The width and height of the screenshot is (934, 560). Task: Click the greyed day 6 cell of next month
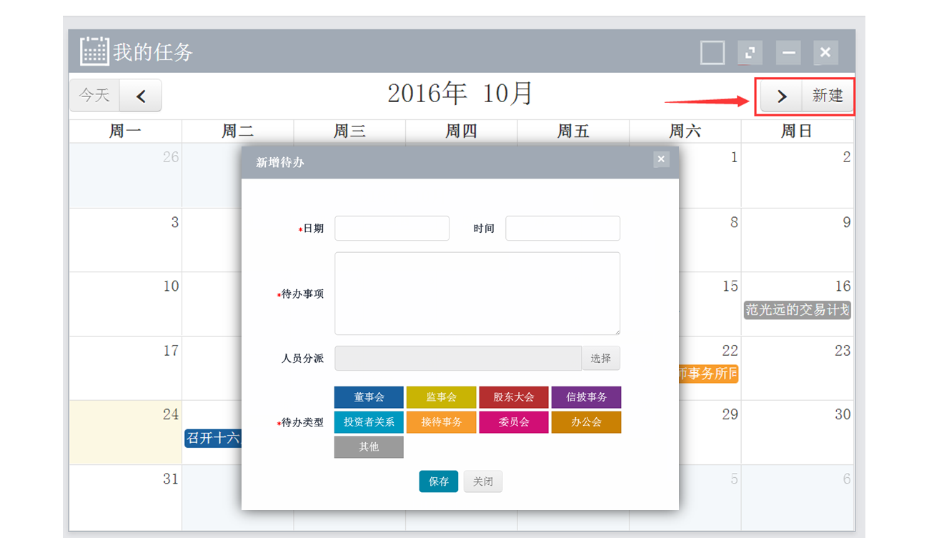point(798,497)
